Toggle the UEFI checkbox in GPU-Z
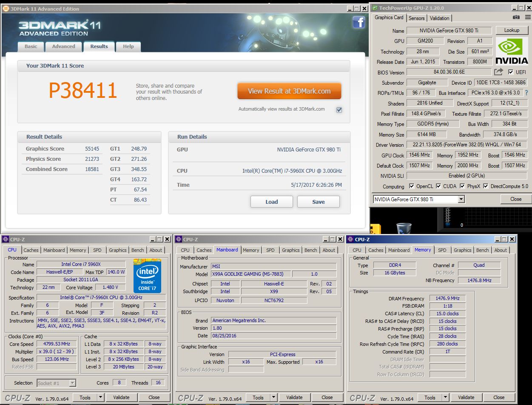The height and width of the screenshot is (405, 532). (x=511, y=72)
